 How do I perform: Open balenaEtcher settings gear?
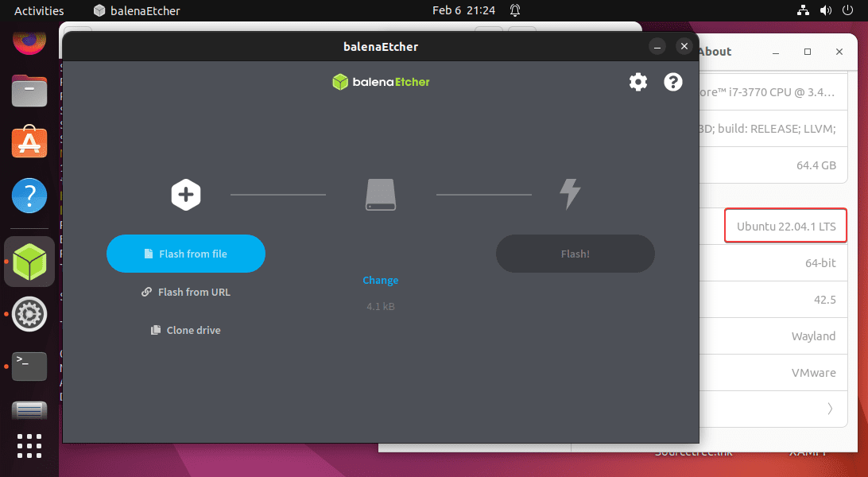637,82
